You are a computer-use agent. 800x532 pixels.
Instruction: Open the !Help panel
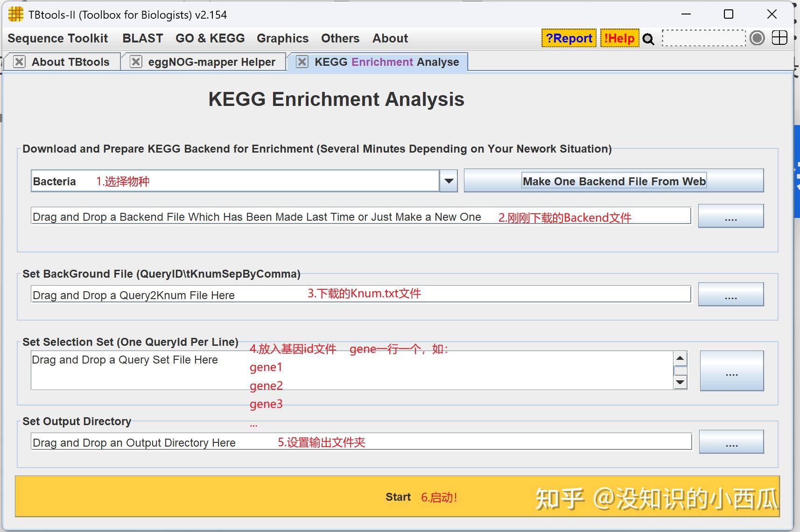click(x=619, y=38)
